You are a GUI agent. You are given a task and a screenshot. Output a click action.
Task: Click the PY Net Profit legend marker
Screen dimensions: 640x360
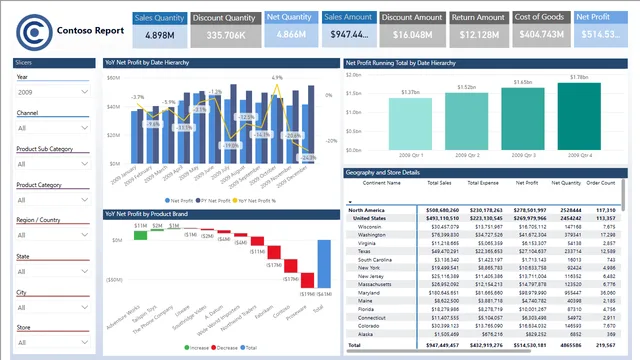(198, 200)
